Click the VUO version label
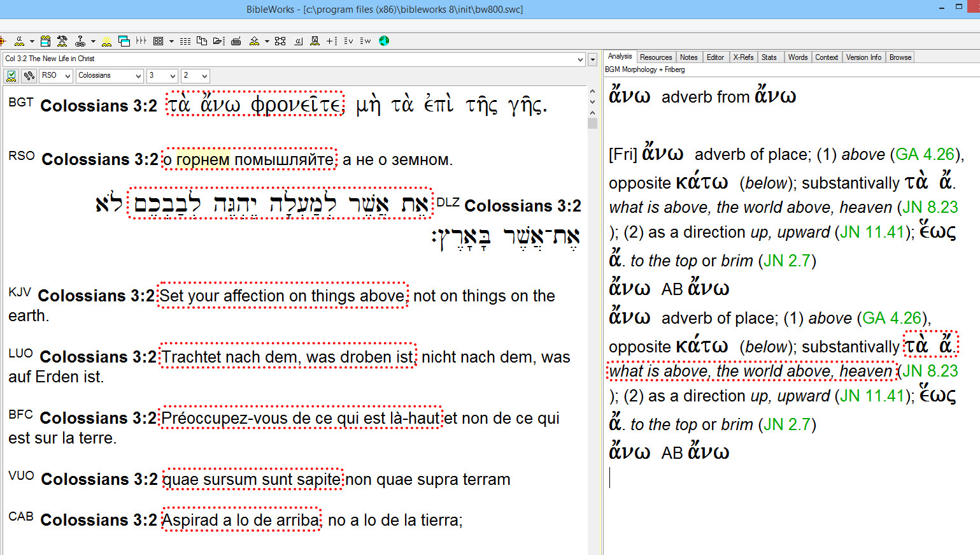The height and width of the screenshot is (555, 980). click(21, 475)
